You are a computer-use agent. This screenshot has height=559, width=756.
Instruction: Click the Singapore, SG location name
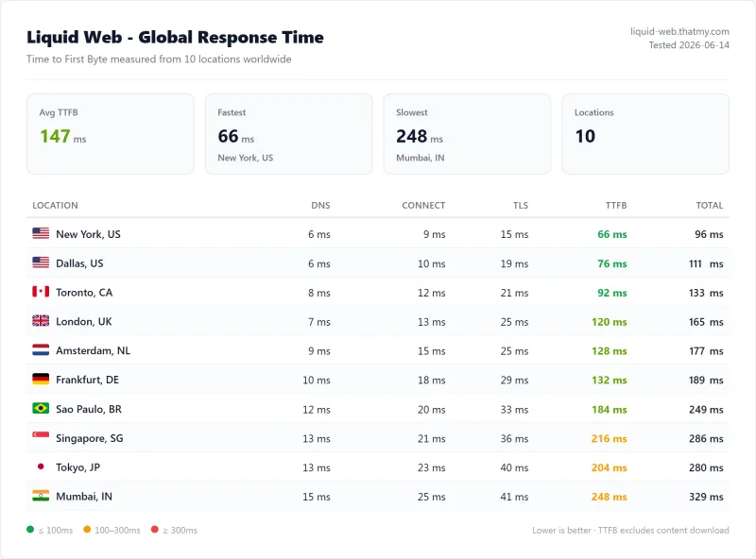[90, 438]
